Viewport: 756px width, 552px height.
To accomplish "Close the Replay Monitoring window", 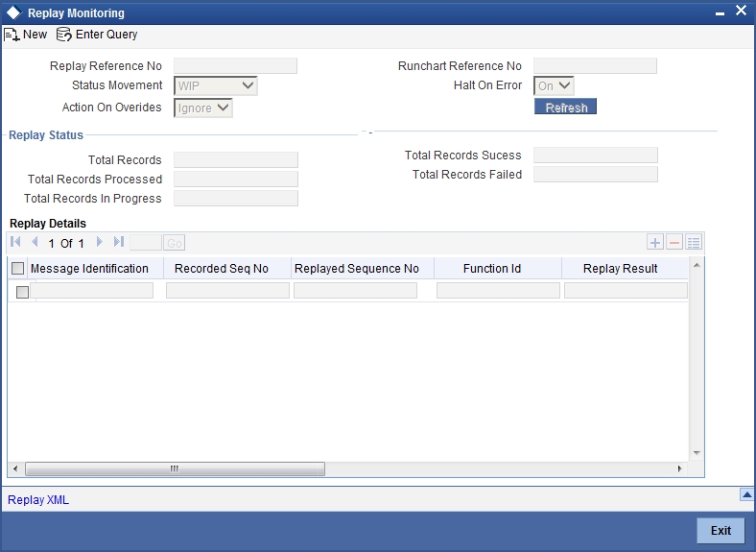I will click(x=741, y=11).
